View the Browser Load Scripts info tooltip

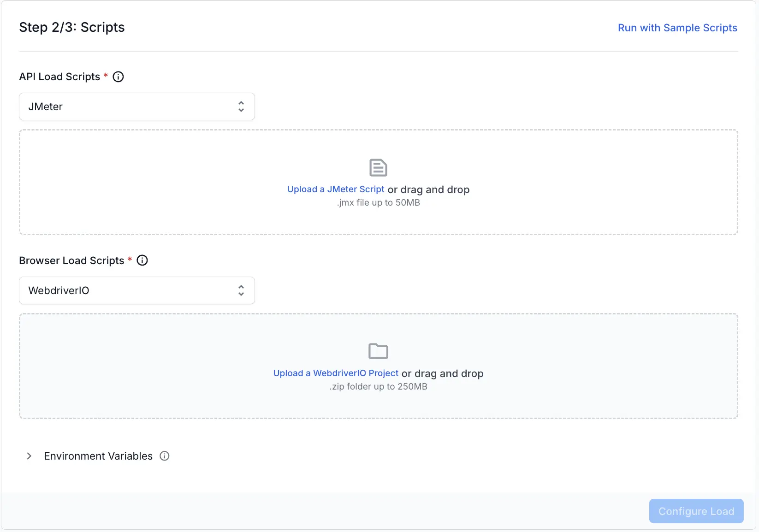(142, 260)
